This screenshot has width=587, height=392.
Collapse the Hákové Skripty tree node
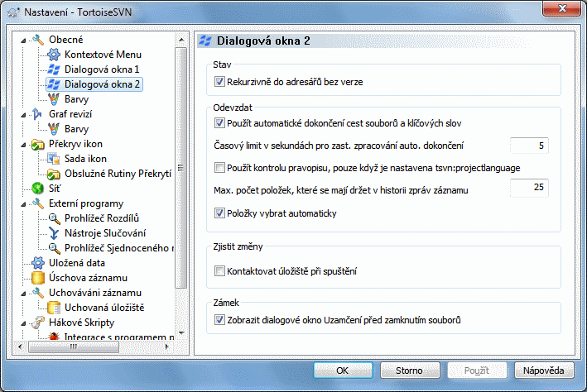pos(23,323)
